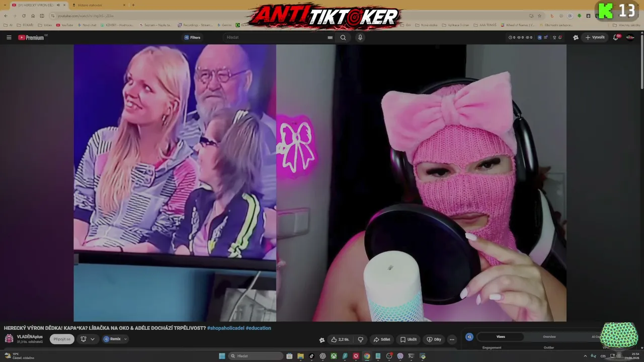Viewport: 644px width, 362px height.
Task: Open the Gemini bookmark
Action: click(x=224, y=25)
